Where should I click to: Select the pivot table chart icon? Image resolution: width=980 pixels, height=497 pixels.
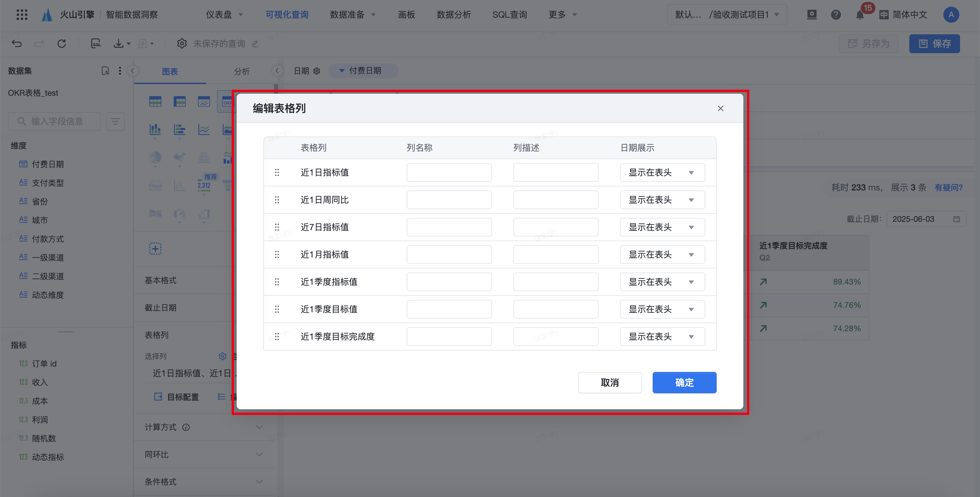pyautogui.click(x=180, y=102)
